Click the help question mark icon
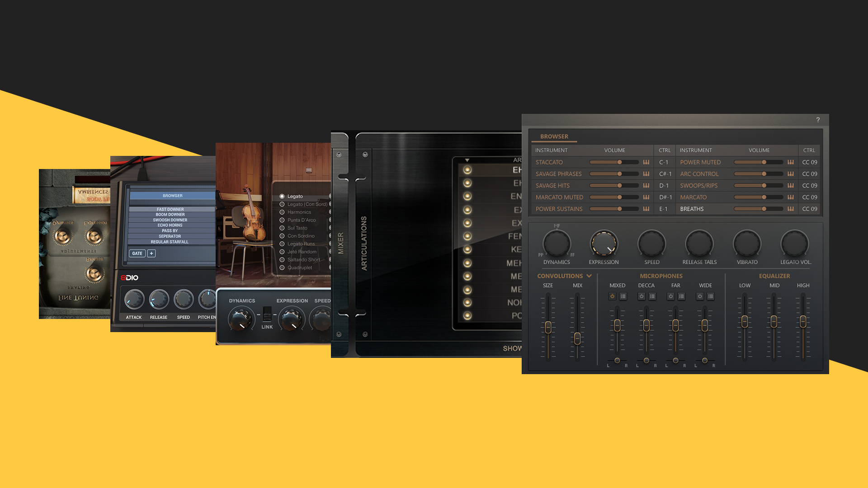Image resolution: width=868 pixels, height=488 pixels. click(x=817, y=119)
